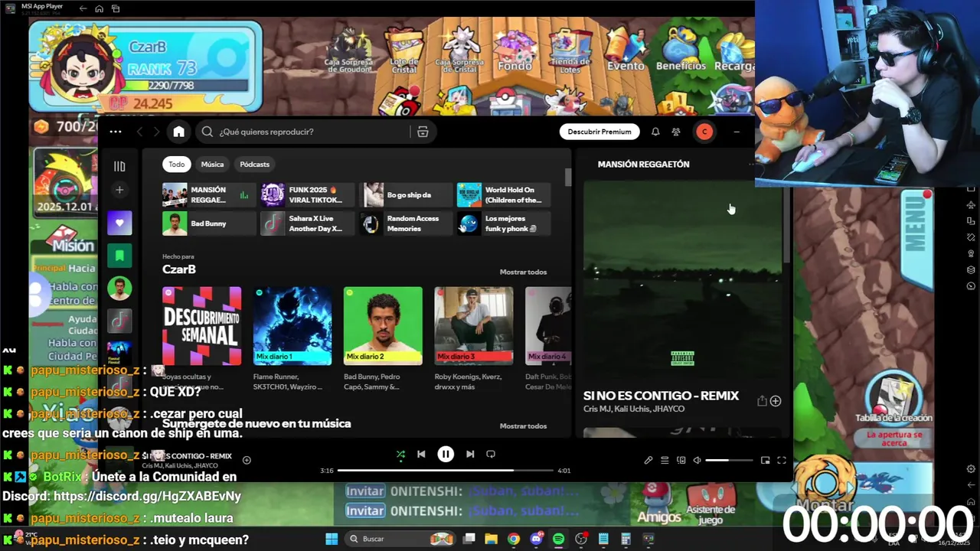
Task: Open Friend Activity icon
Action: pos(676,132)
